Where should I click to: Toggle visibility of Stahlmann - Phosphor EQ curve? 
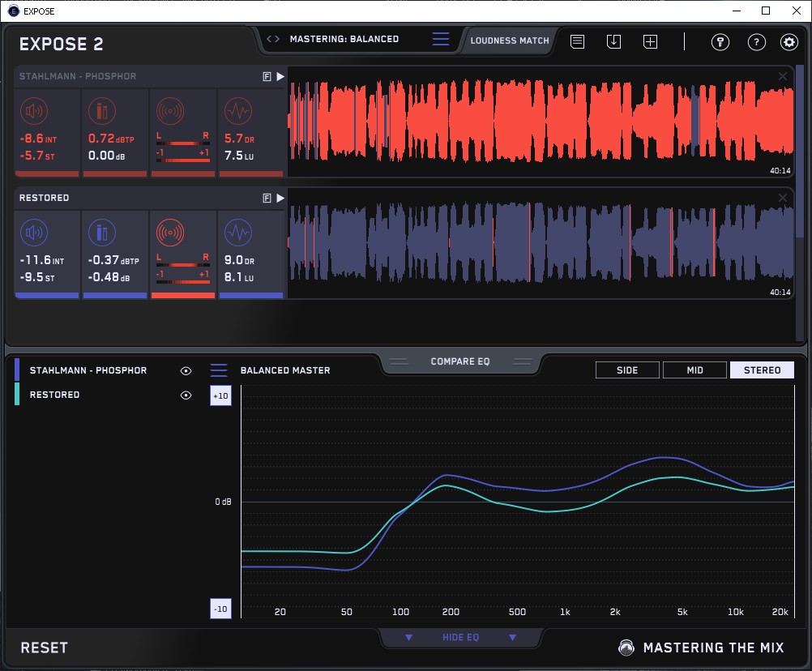pos(186,370)
